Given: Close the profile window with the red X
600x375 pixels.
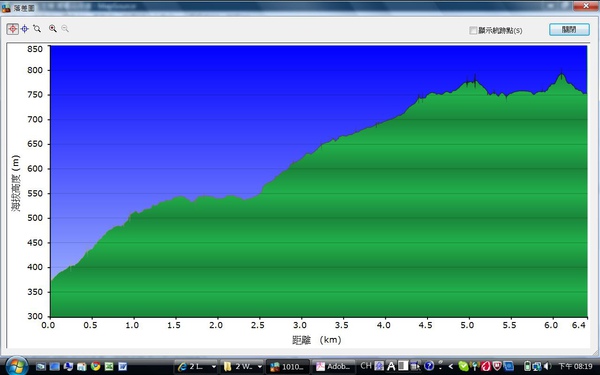Looking at the screenshot, I should tap(585, 6).
